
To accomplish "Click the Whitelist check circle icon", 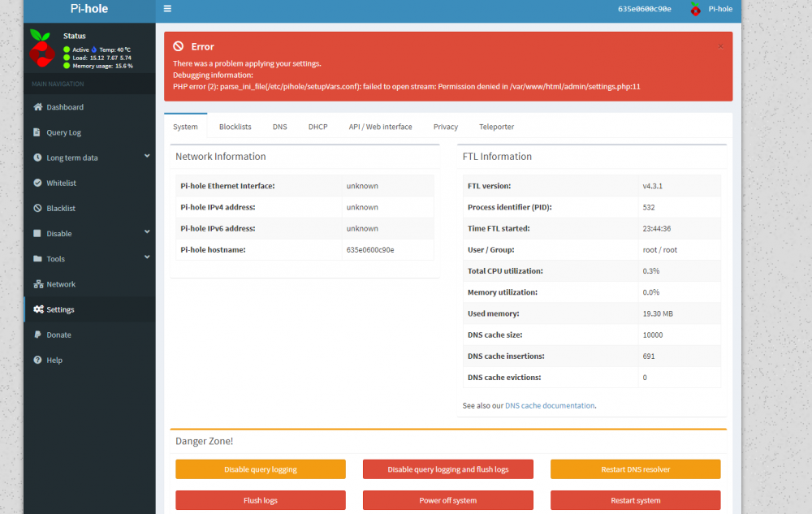I will pyautogui.click(x=37, y=183).
